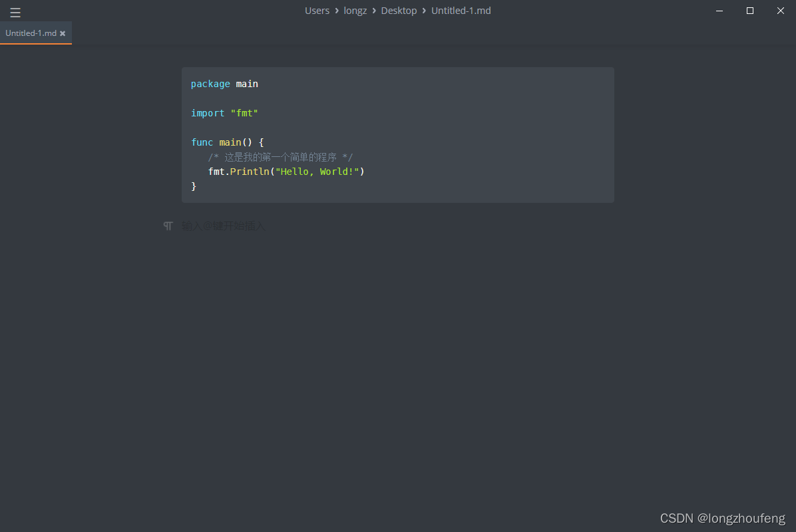Click the Untitled-1.md breadcrumb title
Viewport: 796px width, 532px height.
pos(461,11)
